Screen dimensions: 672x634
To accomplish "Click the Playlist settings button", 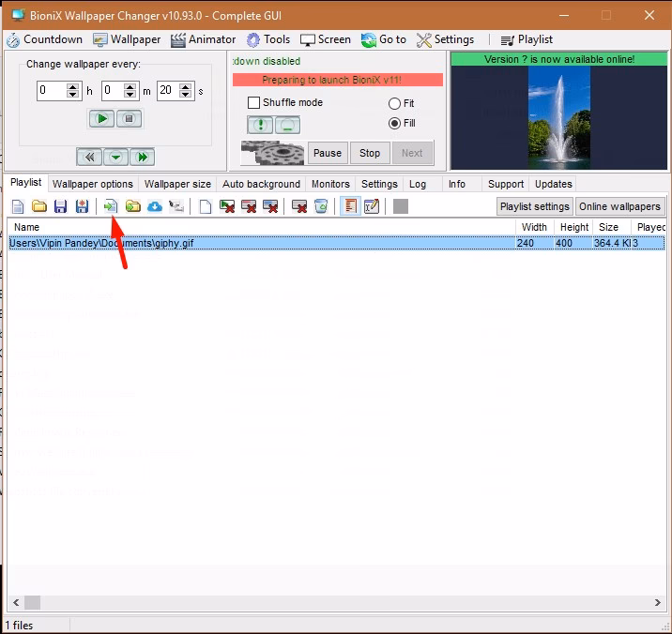I will coord(534,206).
